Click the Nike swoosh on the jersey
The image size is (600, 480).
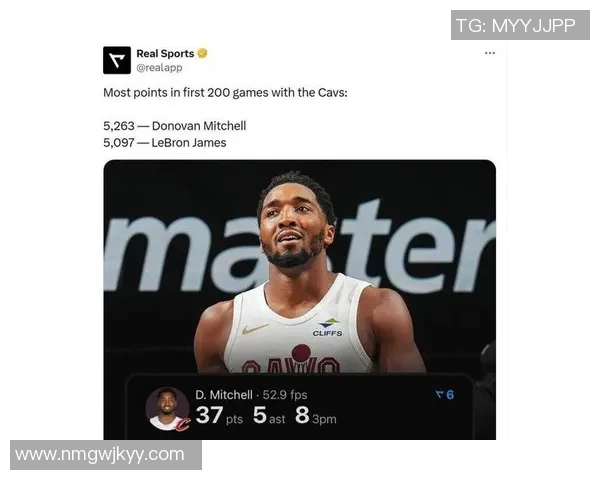coord(255,329)
